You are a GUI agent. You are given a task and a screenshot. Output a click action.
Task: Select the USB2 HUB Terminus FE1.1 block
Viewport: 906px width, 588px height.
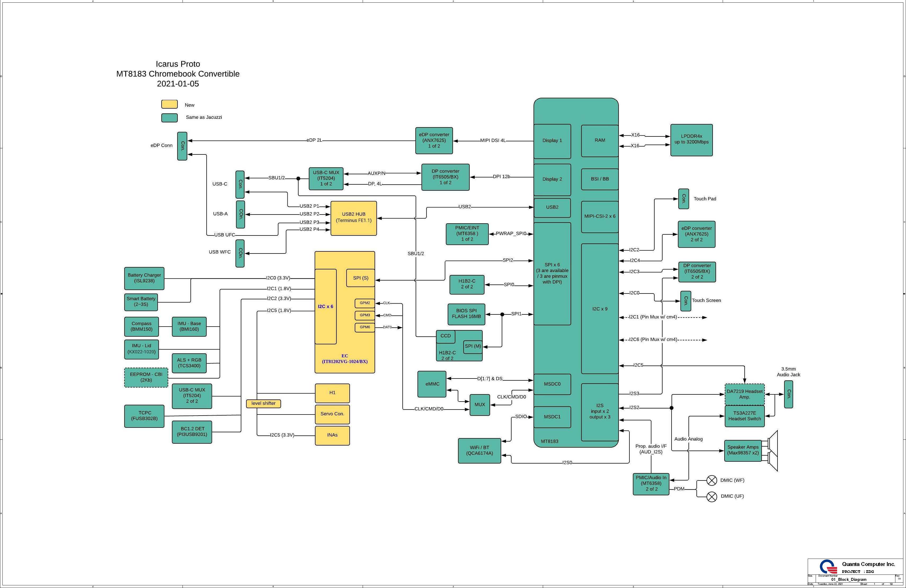click(x=353, y=218)
